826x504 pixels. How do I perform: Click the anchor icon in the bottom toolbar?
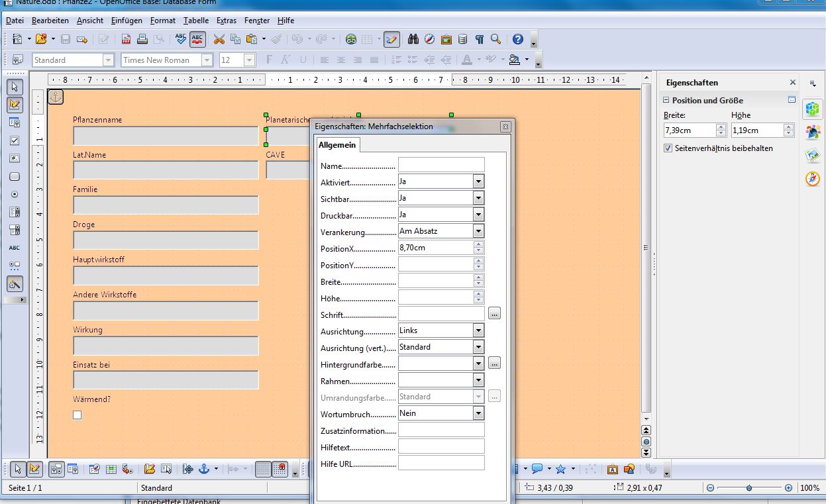pyautogui.click(x=204, y=469)
